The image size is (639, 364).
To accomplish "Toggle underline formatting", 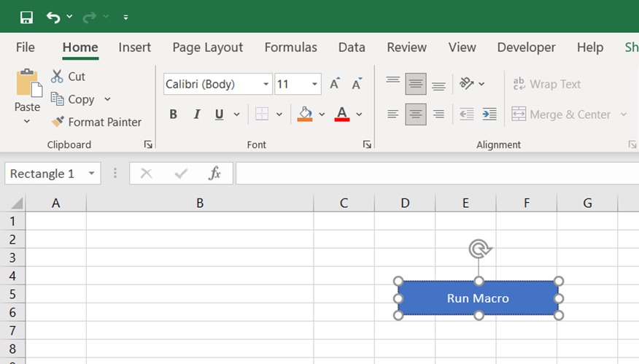I will click(x=220, y=114).
